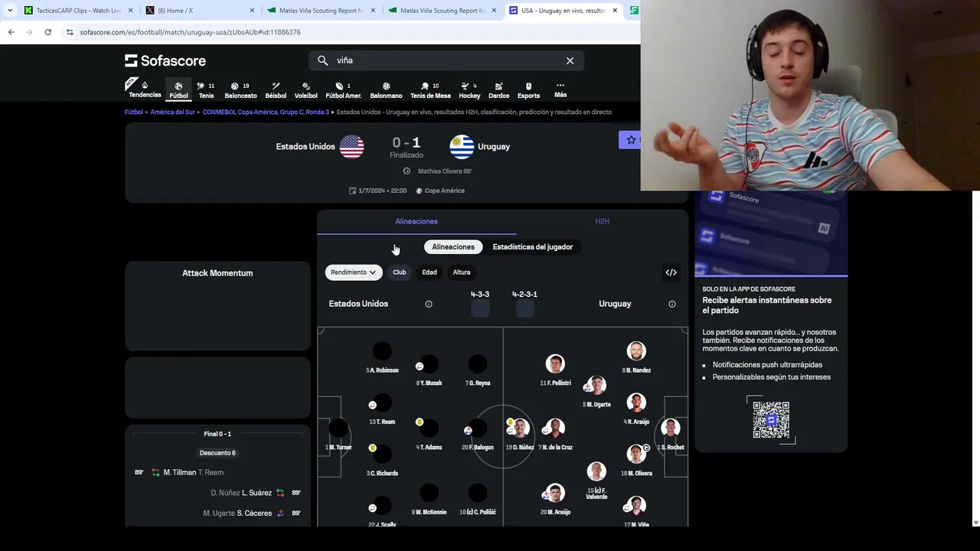Open player R. Araújo on pitch

pyautogui.click(x=636, y=409)
